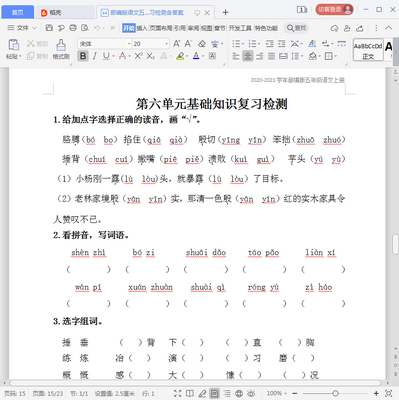Toggle center alignment button

(247, 56)
